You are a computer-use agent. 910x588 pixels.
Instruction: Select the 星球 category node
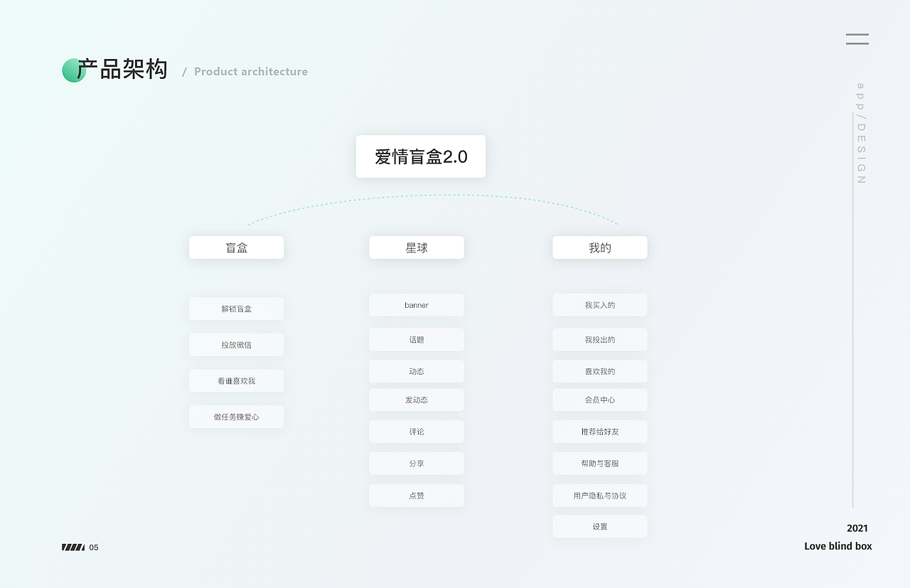[417, 247]
